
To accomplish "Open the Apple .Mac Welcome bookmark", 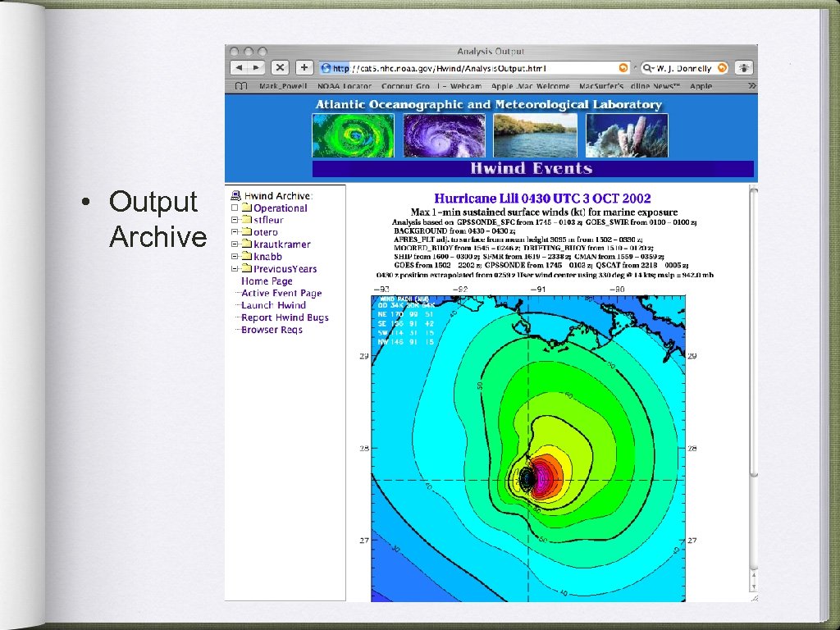I will [531, 85].
